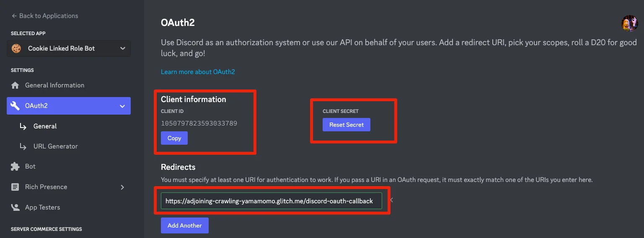Screen dimensions: 644x238
Task: Click the App Testers person icon
Action: point(15,207)
